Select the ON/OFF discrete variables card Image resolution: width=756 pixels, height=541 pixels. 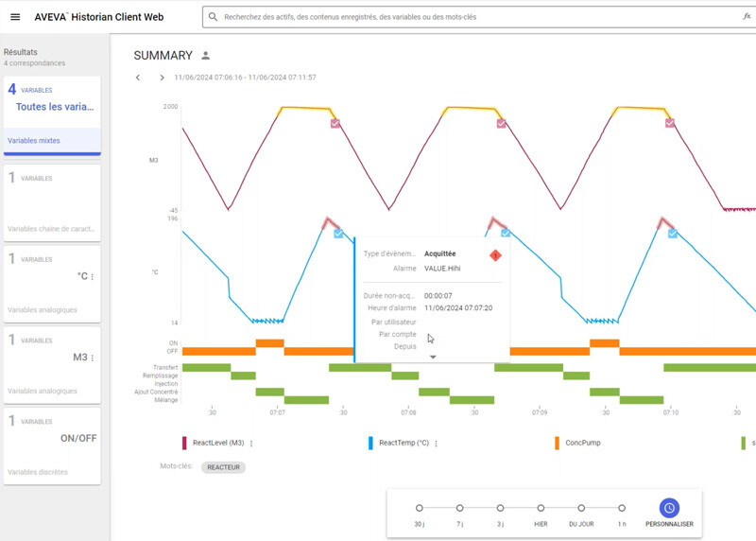click(x=52, y=445)
